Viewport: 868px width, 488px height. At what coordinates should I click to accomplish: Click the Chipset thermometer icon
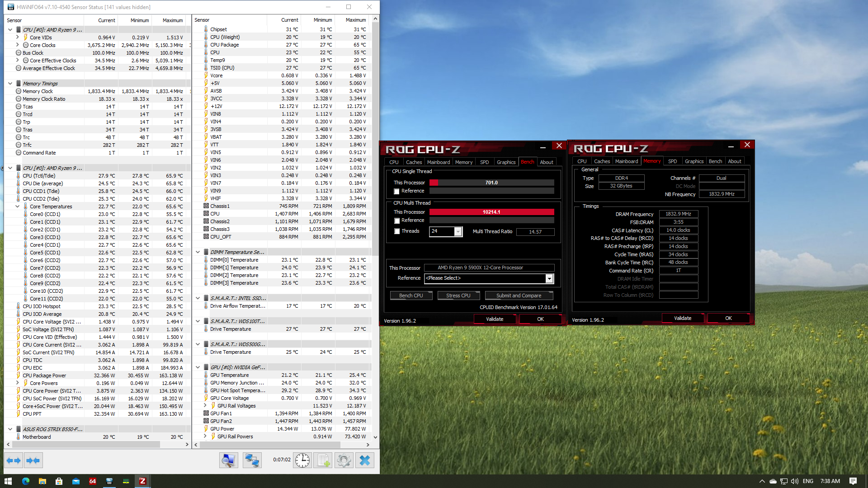point(206,29)
